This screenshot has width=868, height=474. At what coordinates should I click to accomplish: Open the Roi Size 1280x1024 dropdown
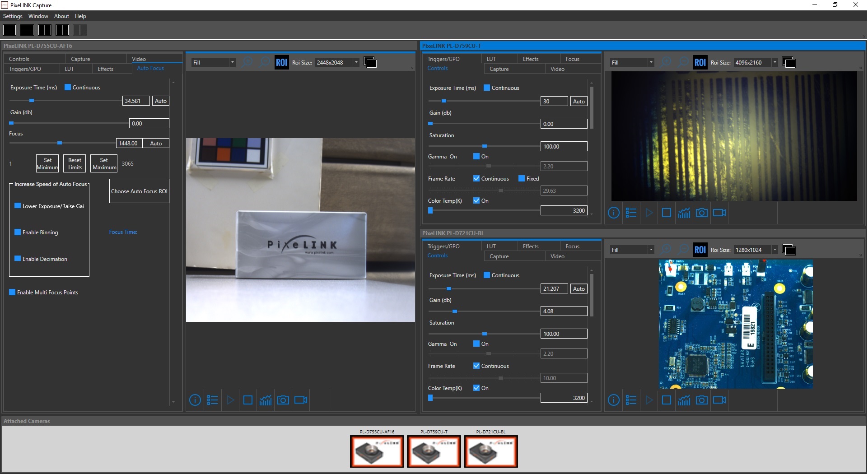pos(775,250)
